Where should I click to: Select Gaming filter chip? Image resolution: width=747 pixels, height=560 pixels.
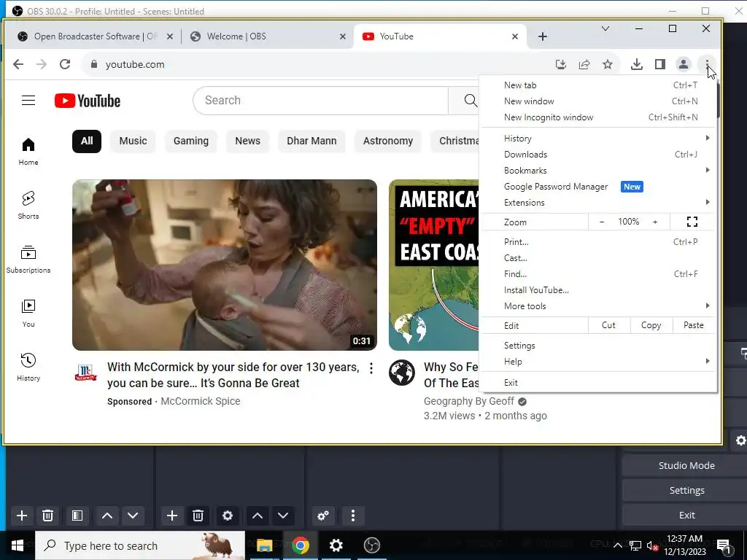(x=191, y=141)
